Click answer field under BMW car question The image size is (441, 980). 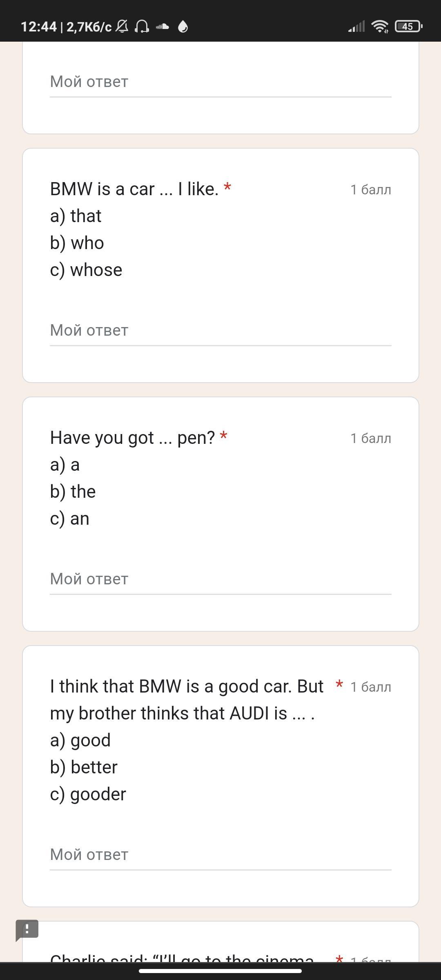coord(220,330)
